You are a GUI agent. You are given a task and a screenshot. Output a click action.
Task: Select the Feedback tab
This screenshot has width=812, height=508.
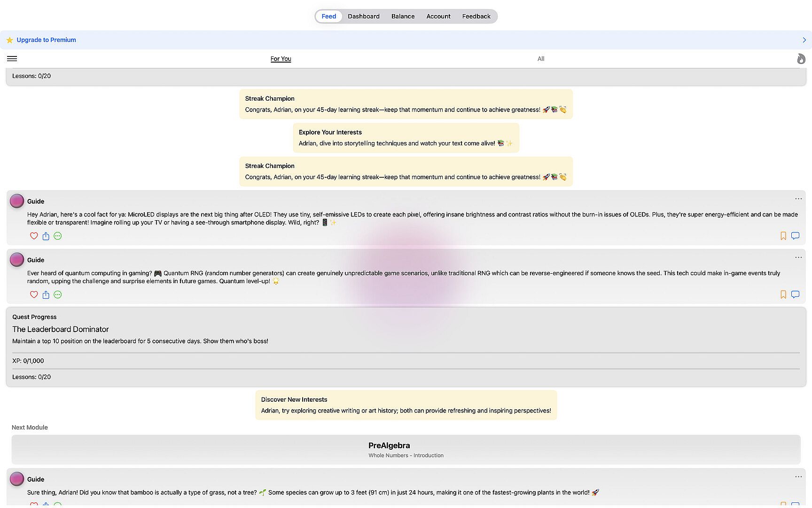(476, 16)
